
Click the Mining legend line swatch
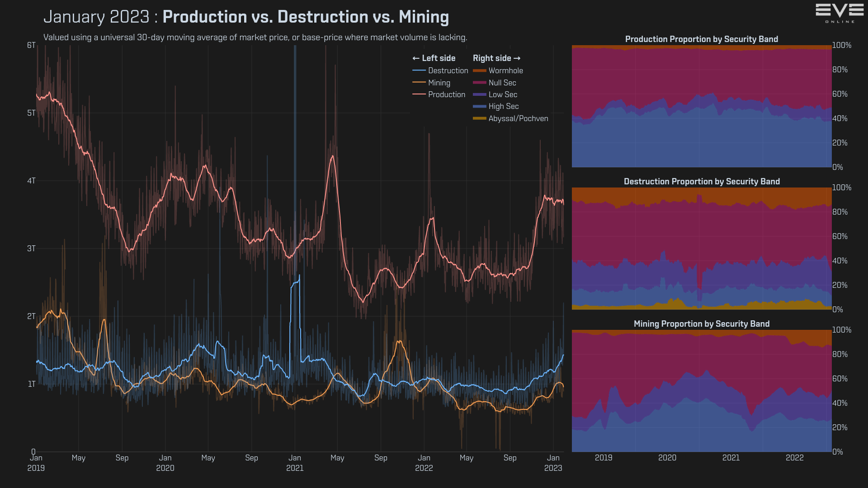pyautogui.click(x=419, y=83)
